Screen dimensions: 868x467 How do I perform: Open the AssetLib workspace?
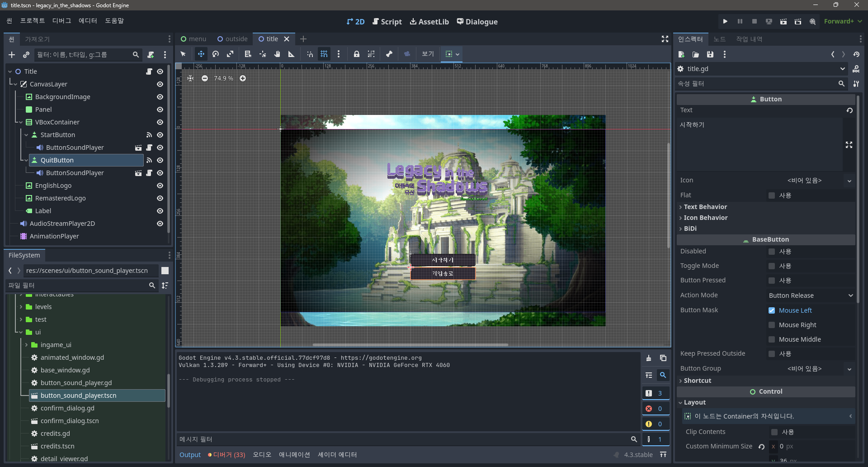(429, 22)
